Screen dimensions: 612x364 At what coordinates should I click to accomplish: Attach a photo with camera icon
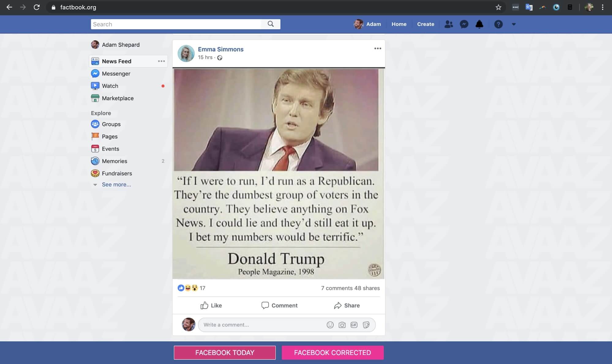click(342, 325)
